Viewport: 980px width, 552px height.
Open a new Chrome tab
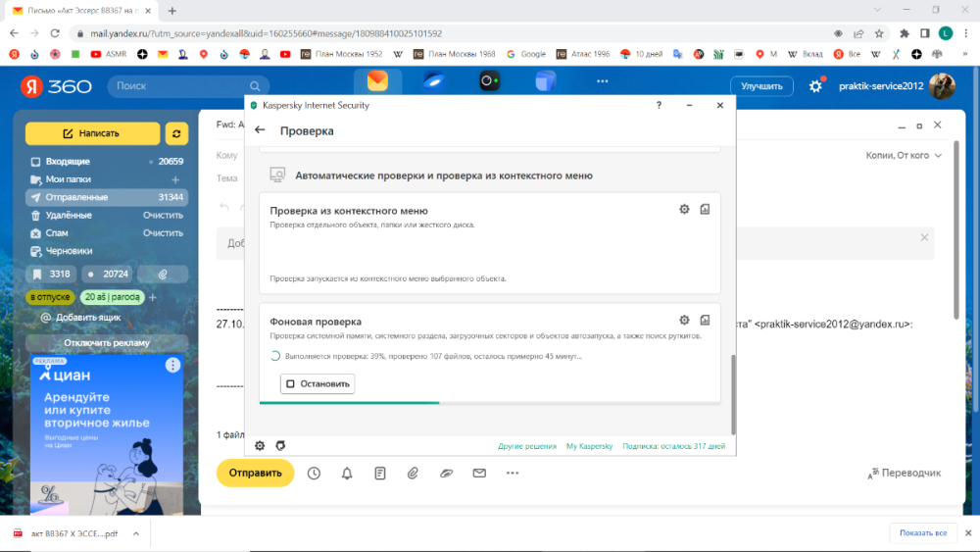(172, 11)
